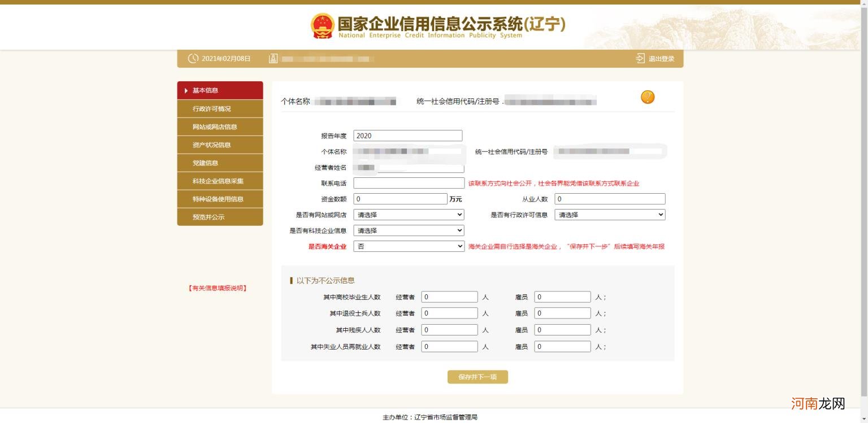Click 经营者 field for 其中高校毕业生人数
This screenshot has width=868, height=423.
[x=450, y=296]
